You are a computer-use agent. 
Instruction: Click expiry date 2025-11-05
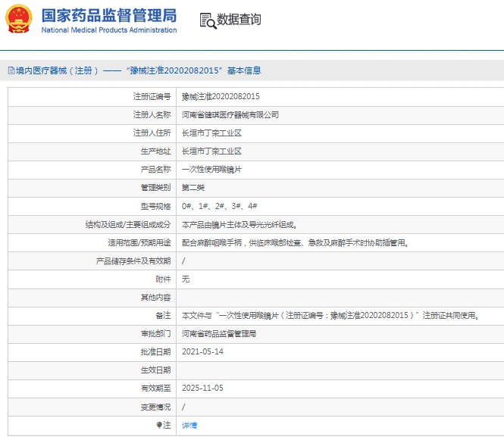[202, 388]
